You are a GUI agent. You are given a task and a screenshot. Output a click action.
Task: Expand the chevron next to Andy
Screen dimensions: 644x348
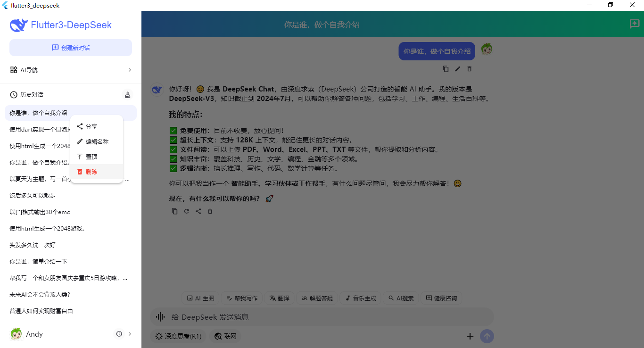[130, 334]
